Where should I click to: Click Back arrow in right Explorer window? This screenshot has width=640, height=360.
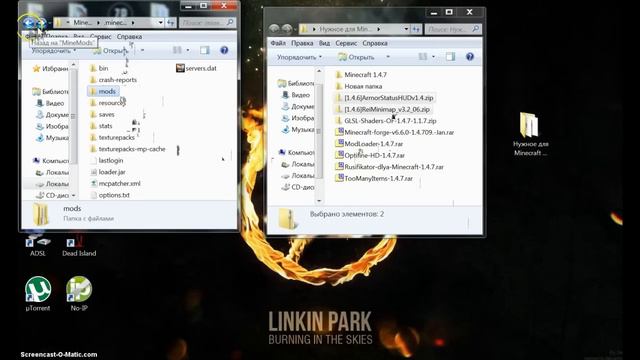(x=274, y=29)
